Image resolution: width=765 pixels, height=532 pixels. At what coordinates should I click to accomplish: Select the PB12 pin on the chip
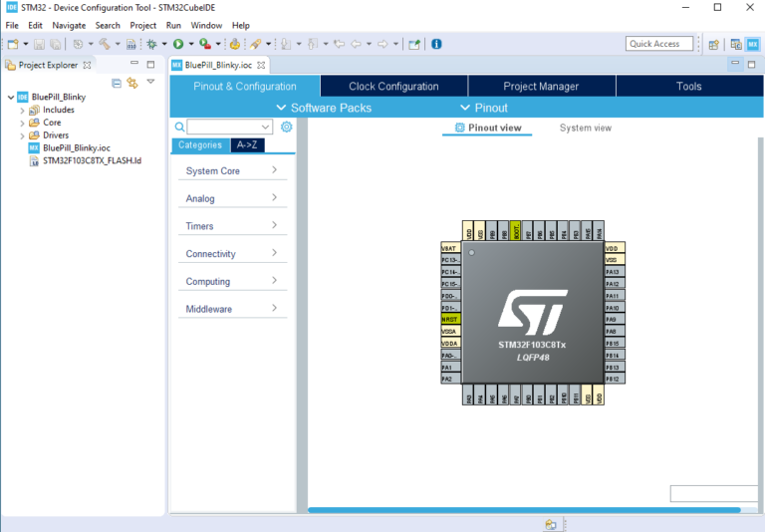(x=615, y=379)
